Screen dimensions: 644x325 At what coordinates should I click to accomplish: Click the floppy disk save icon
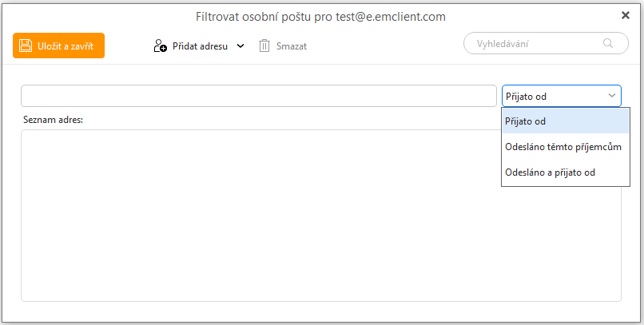click(26, 46)
